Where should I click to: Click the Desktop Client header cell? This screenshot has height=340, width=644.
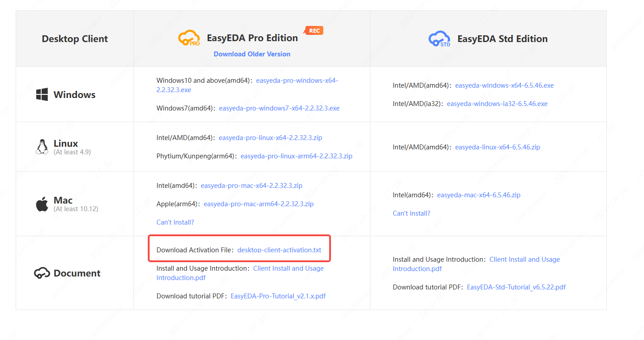pyautogui.click(x=75, y=39)
